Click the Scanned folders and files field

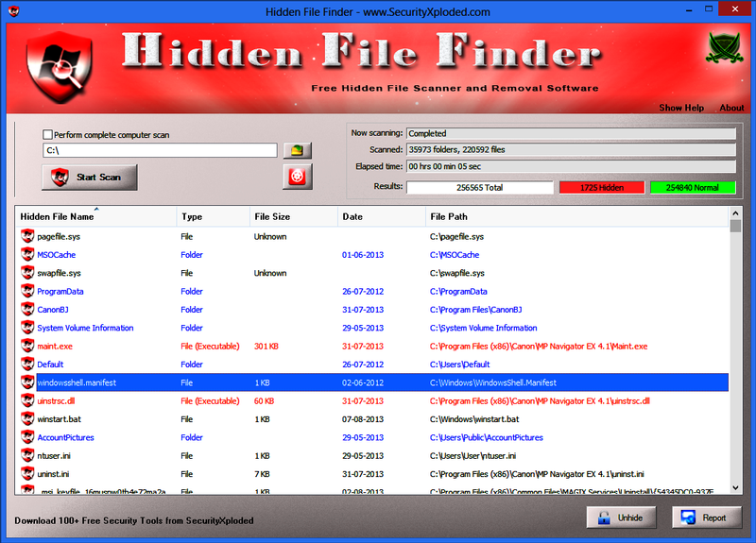point(571,150)
